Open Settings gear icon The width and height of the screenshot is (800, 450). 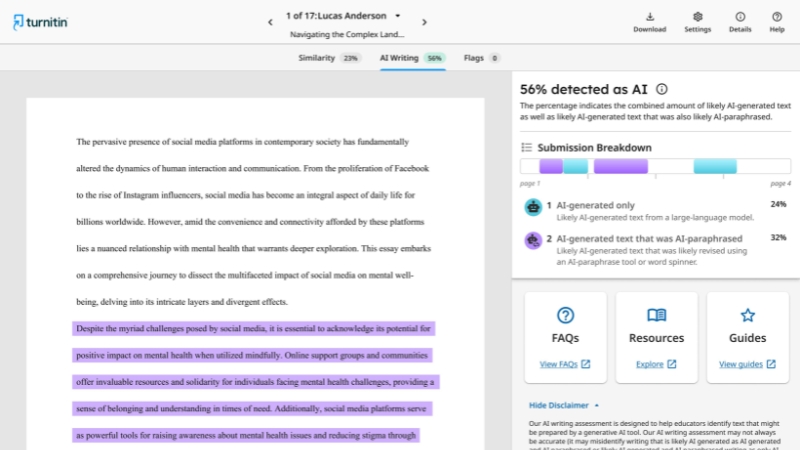[697, 17]
